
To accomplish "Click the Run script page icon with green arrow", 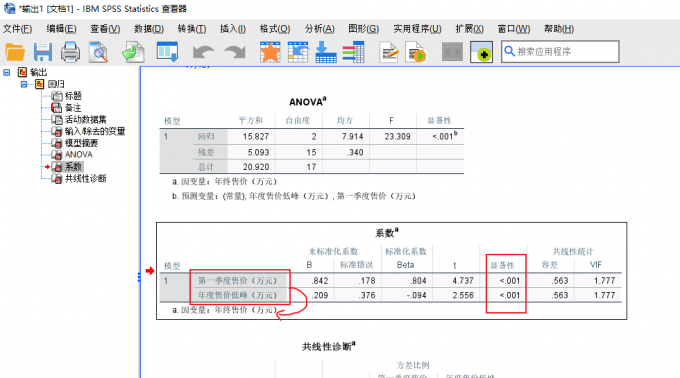I will 416,52.
